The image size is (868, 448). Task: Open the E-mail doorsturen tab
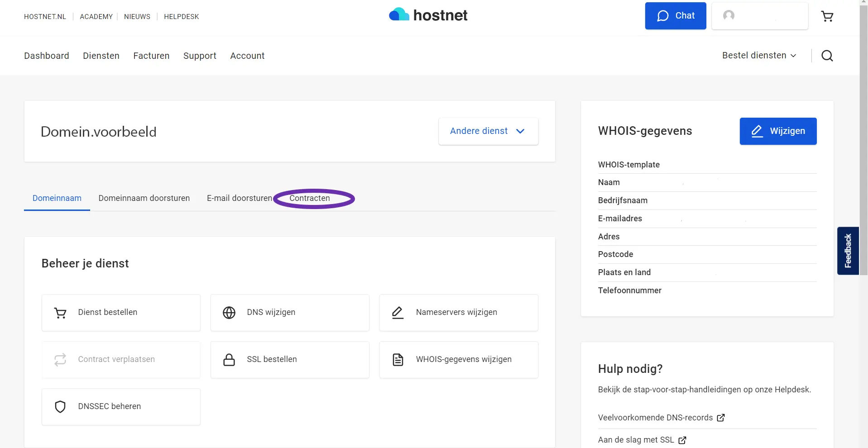click(240, 198)
